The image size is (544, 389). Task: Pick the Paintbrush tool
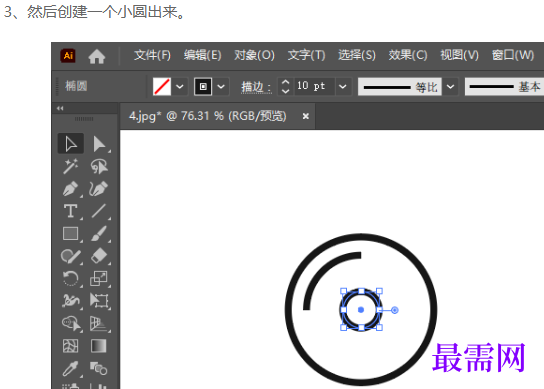pyautogui.click(x=99, y=234)
